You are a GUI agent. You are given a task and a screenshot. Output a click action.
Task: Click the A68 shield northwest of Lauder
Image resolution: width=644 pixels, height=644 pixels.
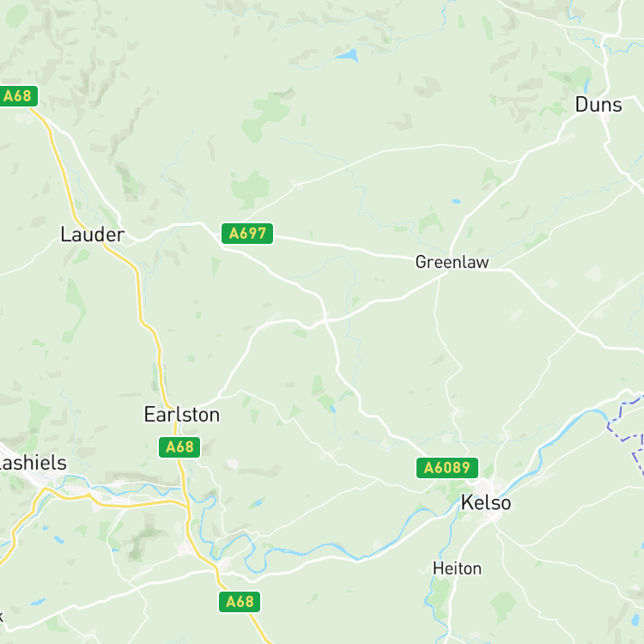point(18,96)
